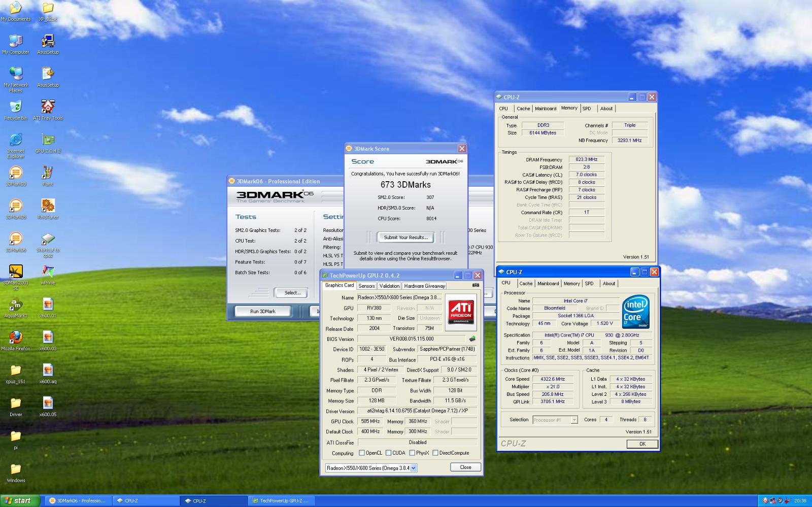Click memory Size value 6144 MBytes

[543, 133]
